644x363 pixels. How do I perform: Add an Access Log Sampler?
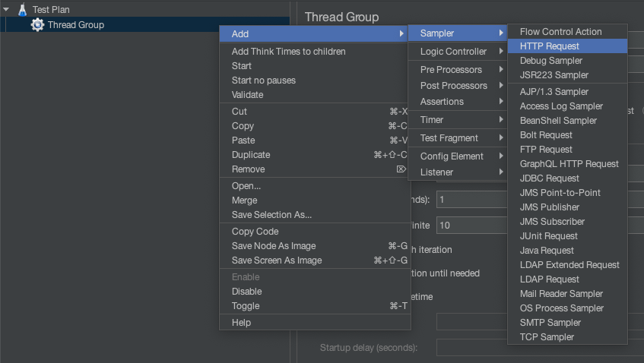(x=568, y=106)
